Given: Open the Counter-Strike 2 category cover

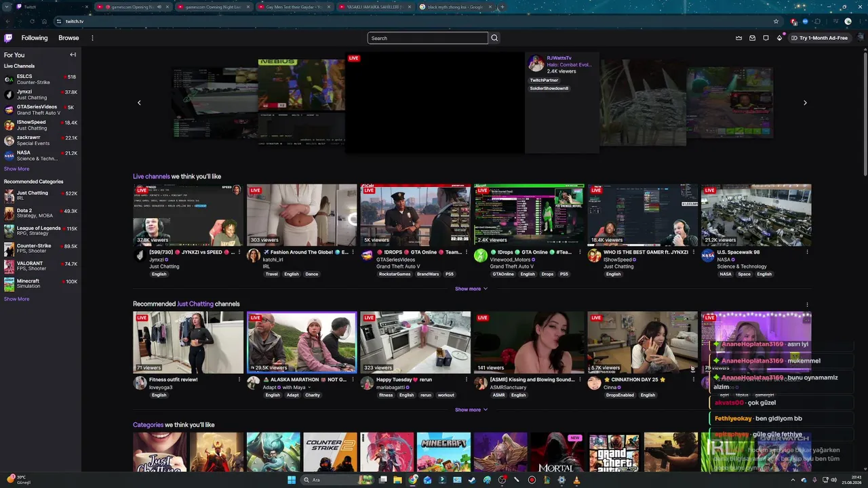Looking at the screenshot, I should pos(330,452).
